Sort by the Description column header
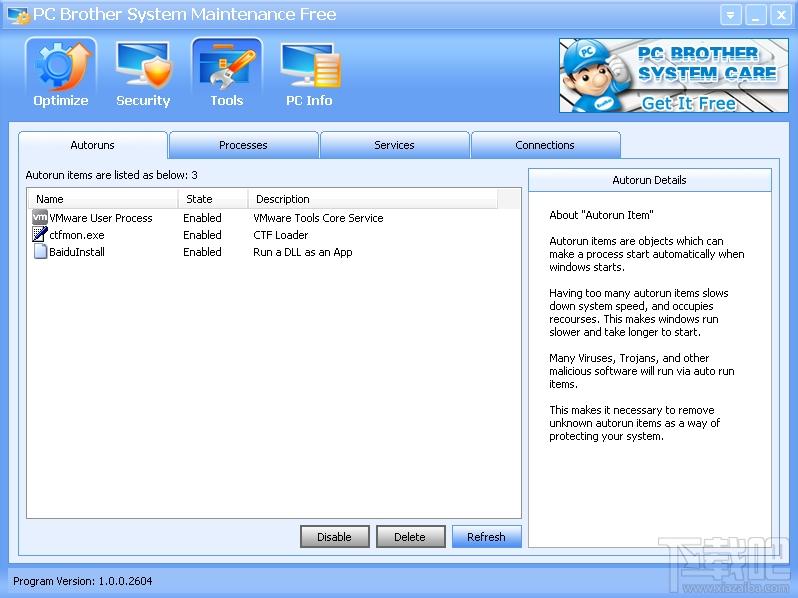The image size is (798, 598). click(373, 199)
